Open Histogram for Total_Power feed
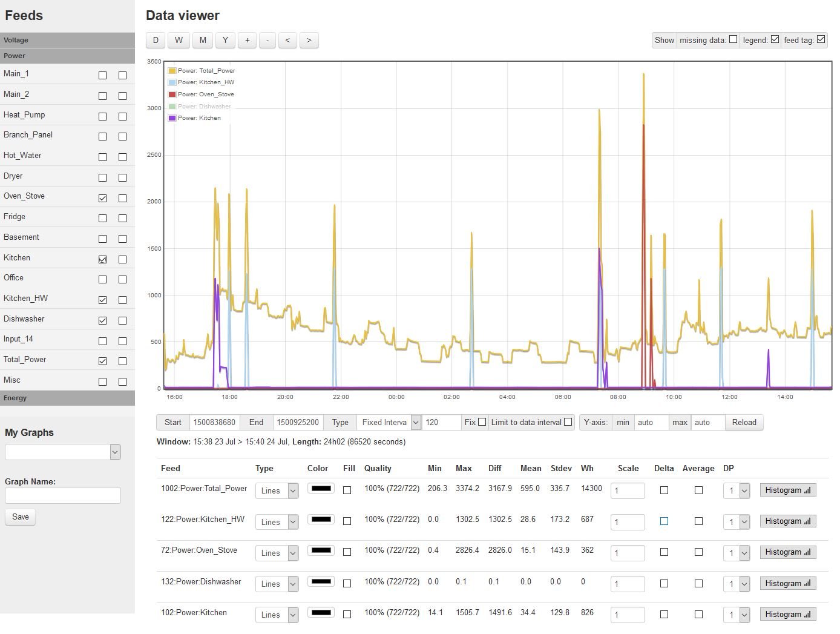Screen dimensions: 840x634 click(x=787, y=490)
